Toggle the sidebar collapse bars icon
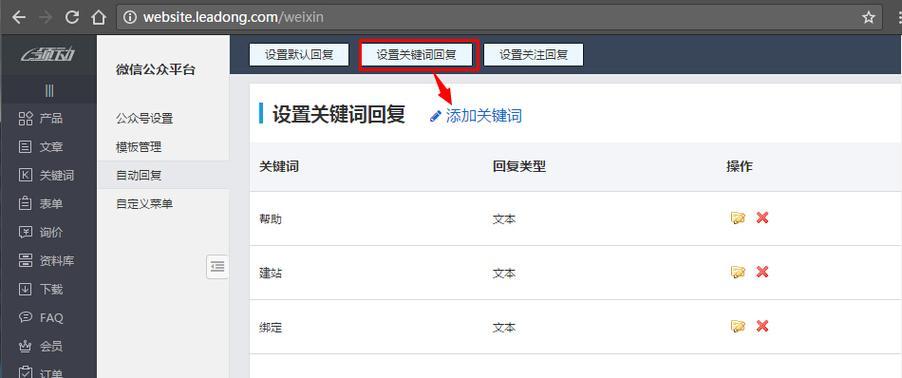 pos(49,90)
